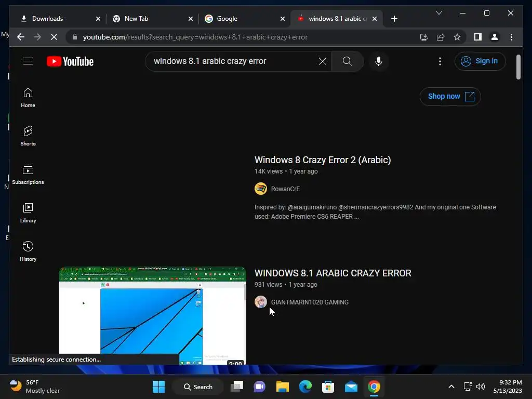The image size is (532, 399).
Task: Open History in the sidebar
Action: pyautogui.click(x=28, y=251)
